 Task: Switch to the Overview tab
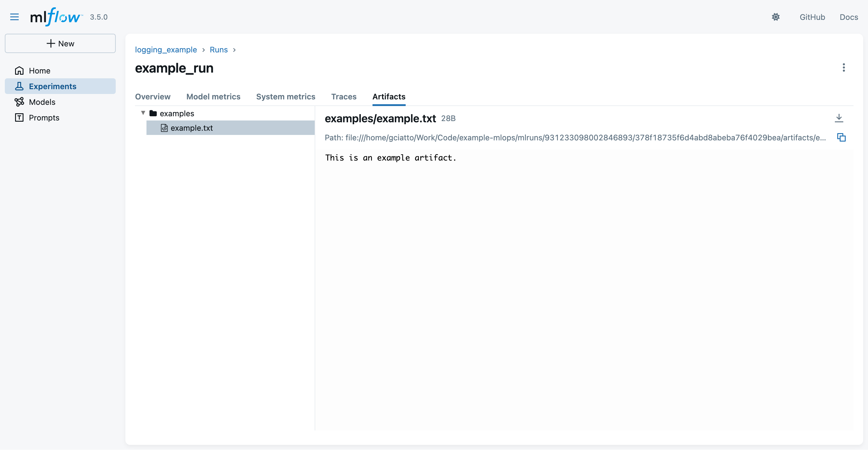pos(153,97)
